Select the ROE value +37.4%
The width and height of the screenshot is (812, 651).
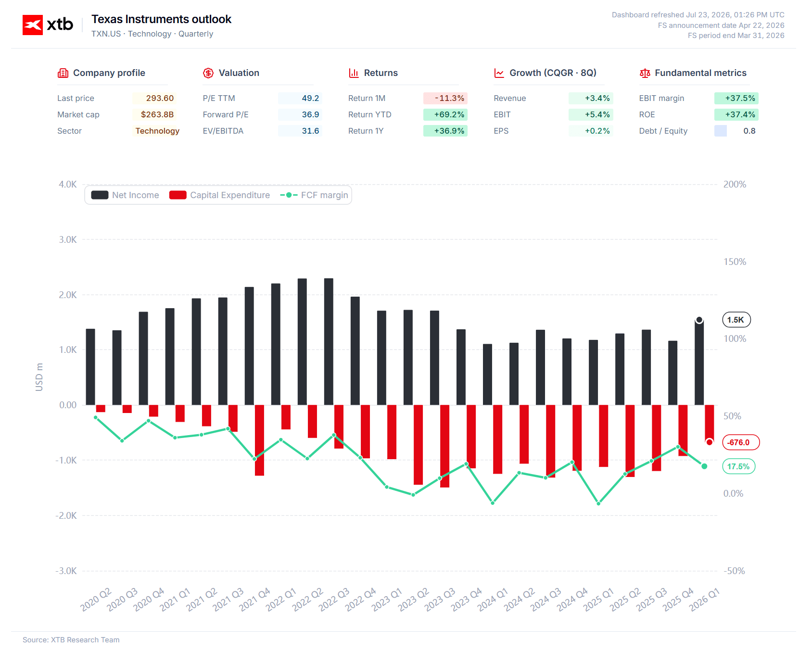tap(736, 114)
